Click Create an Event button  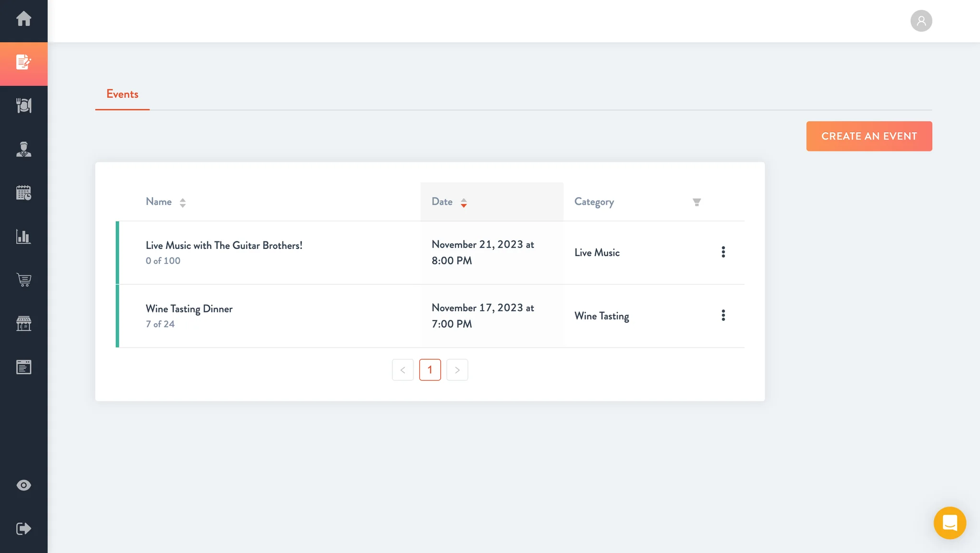pos(869,136)
